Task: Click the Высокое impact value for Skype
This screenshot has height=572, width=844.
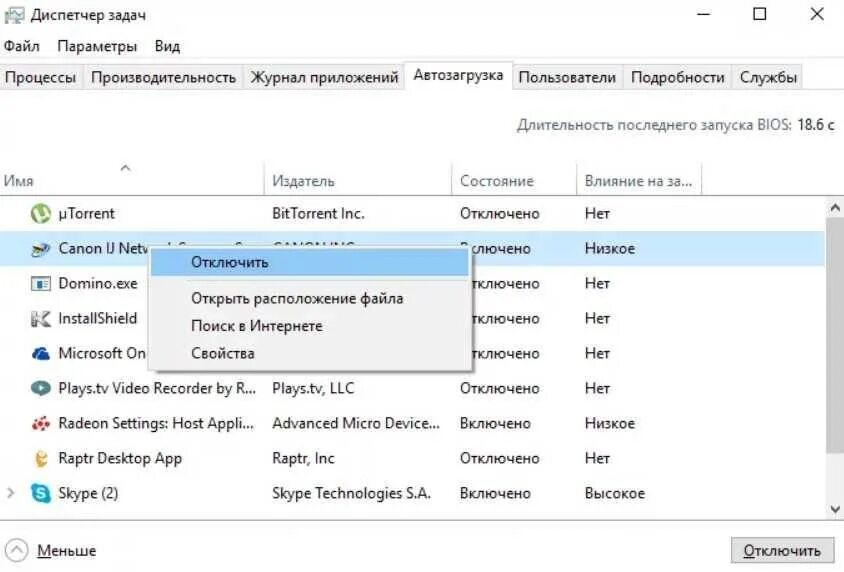Action: (615, 493)
